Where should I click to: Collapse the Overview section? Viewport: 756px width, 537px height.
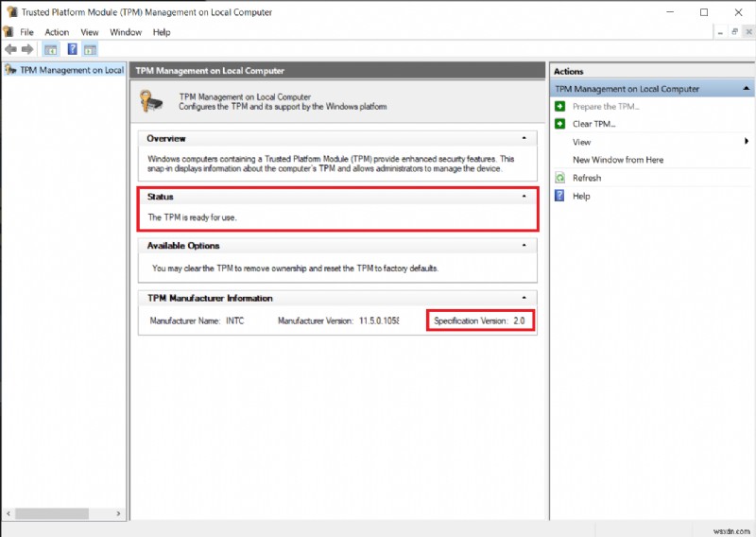pyautogui.click(x=524, y=138)
